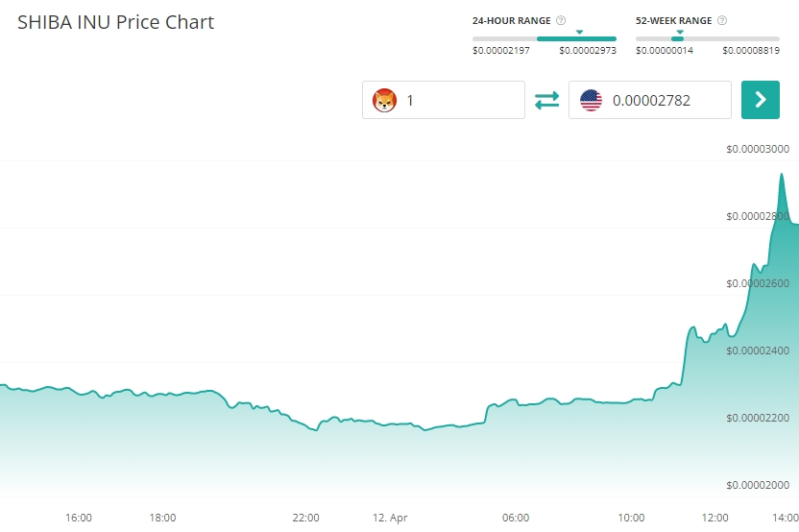799x532 pixels.
Task: Click the "SHIBA INU Price Chart" heading
Action: click(x=116, y=21)
